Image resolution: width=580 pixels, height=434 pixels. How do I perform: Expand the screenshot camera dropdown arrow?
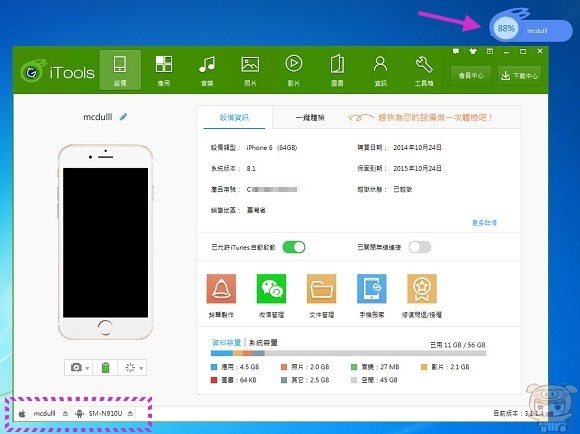pos(88,368)
